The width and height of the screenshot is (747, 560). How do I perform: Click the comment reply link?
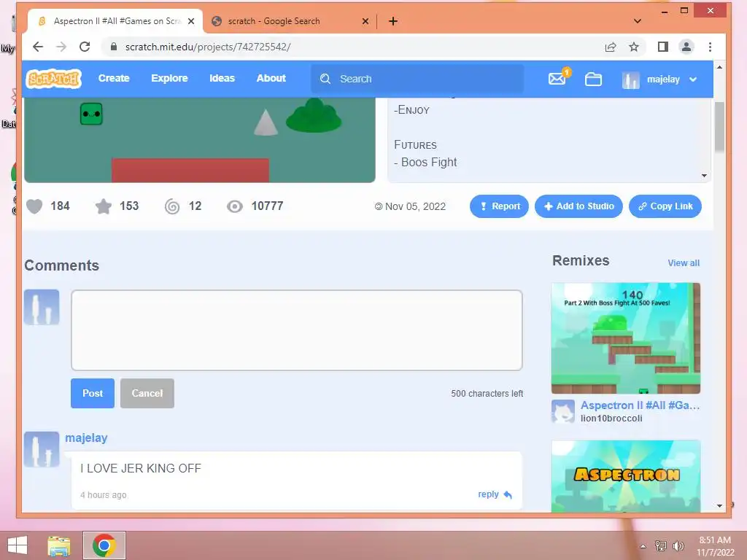point(488,494)
